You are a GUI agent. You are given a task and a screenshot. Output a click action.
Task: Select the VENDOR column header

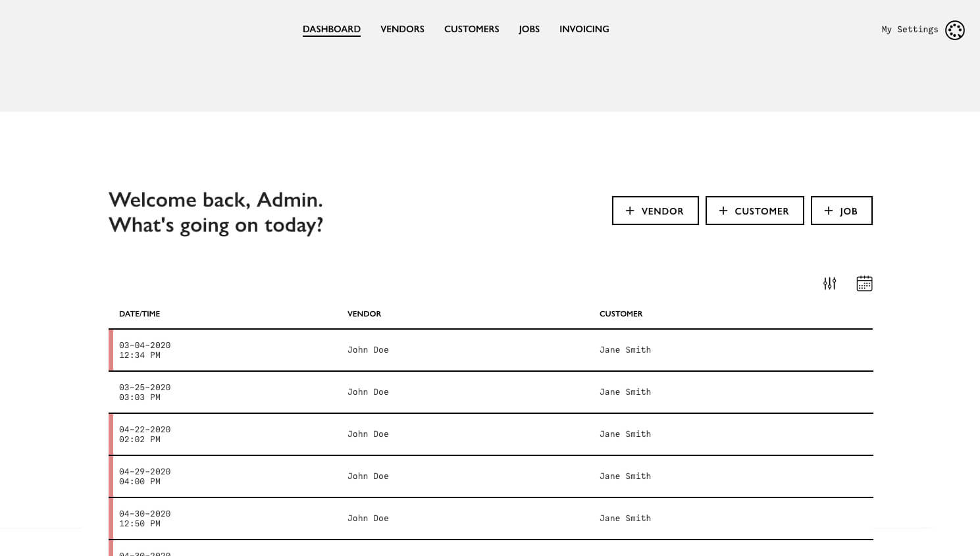(364, 314)
